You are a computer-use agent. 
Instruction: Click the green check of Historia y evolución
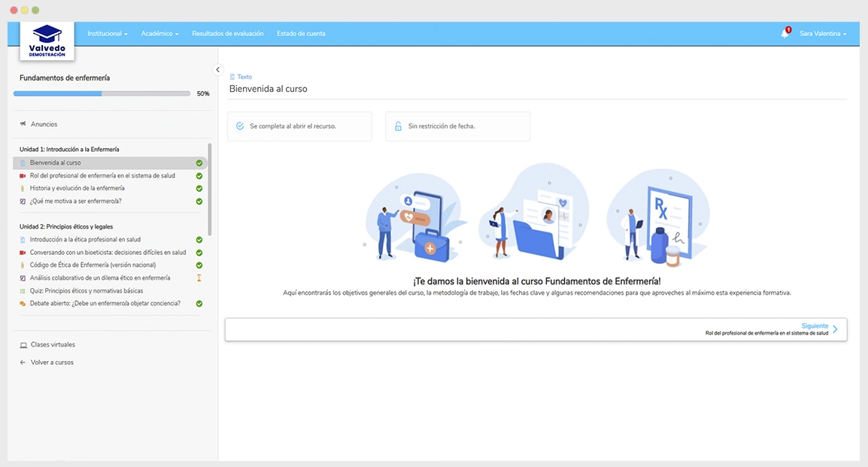tap(199, 189)
